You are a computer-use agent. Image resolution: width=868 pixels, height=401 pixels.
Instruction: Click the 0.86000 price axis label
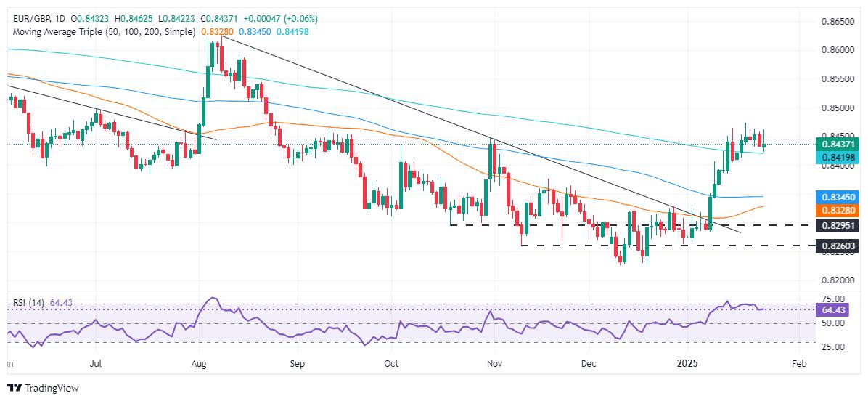pyautogui.click(x=837, y=50)
